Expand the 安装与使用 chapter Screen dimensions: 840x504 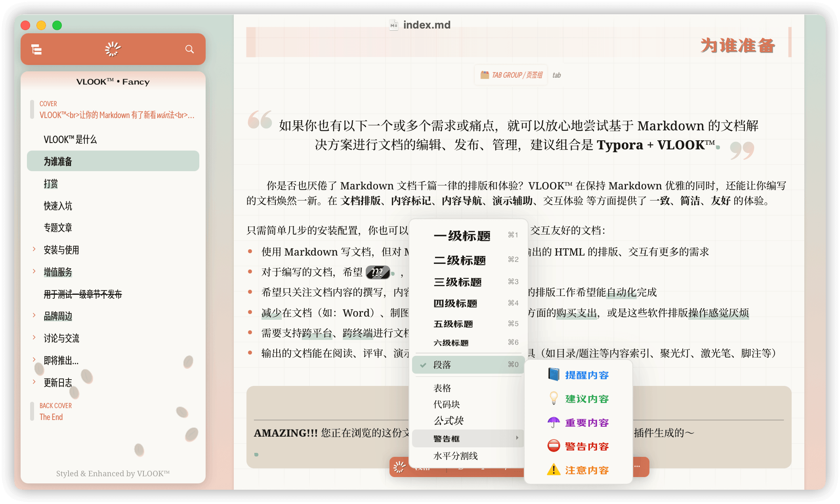pos(34,249)
